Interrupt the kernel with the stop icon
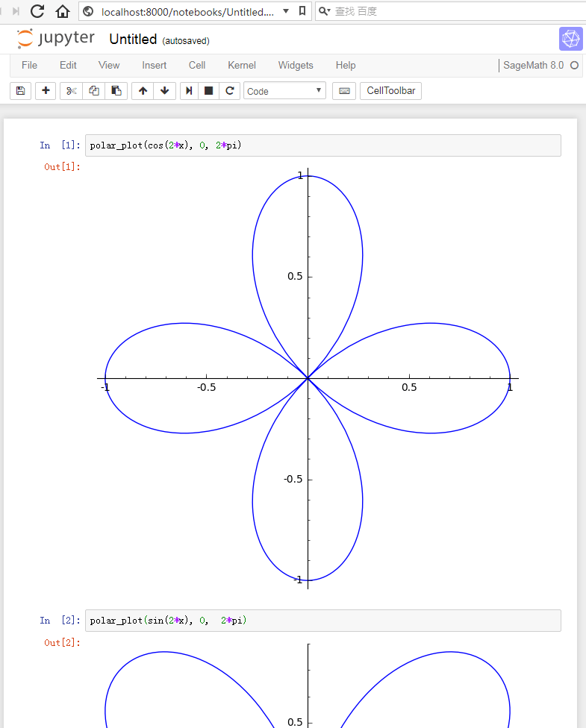 (x=209, y=91)
